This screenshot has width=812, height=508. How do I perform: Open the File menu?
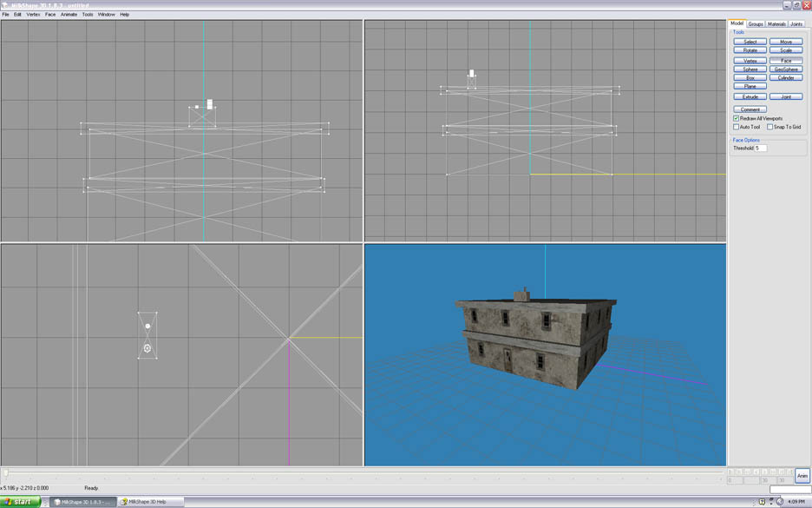[6, 15]
